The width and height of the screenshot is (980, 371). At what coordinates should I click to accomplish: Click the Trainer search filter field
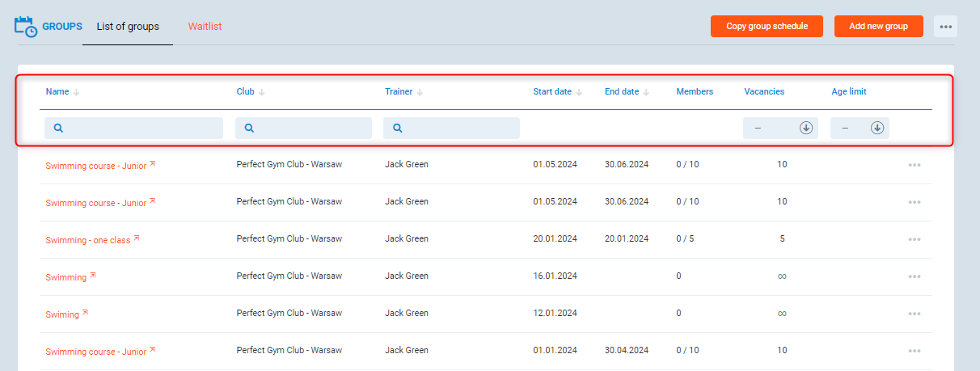tap(451, 128)
